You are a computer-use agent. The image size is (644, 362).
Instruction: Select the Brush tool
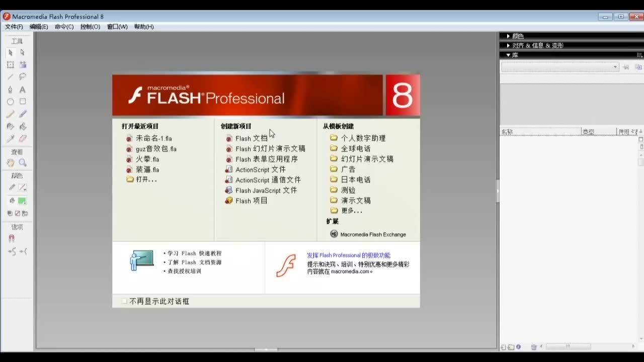(23, 114)
